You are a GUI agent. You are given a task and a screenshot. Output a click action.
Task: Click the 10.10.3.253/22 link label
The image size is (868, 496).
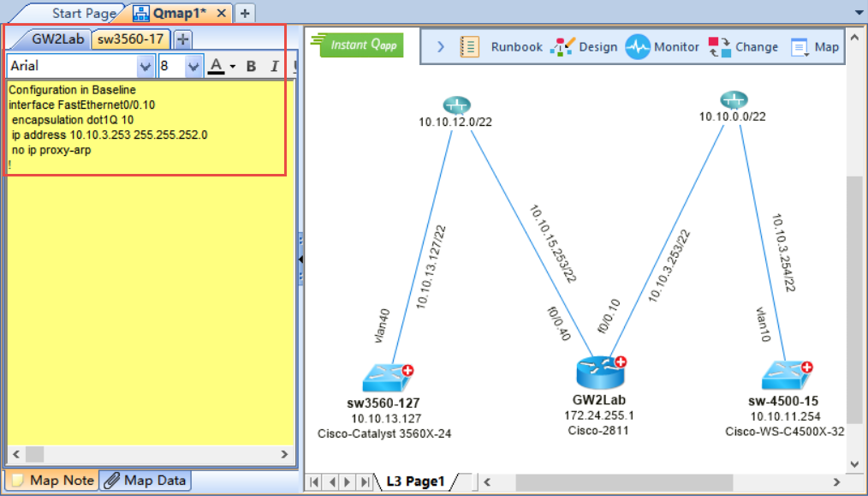[669, 266]
